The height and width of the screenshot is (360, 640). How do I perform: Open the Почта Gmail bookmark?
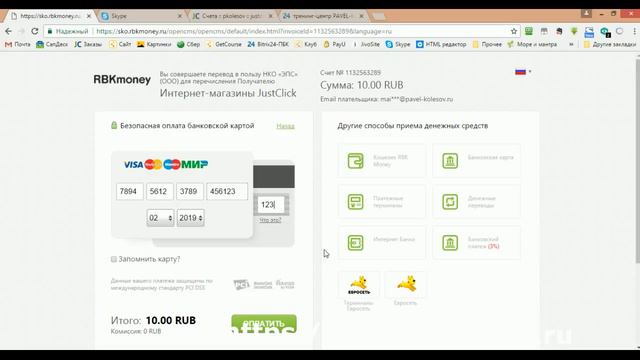pos(18,44)
